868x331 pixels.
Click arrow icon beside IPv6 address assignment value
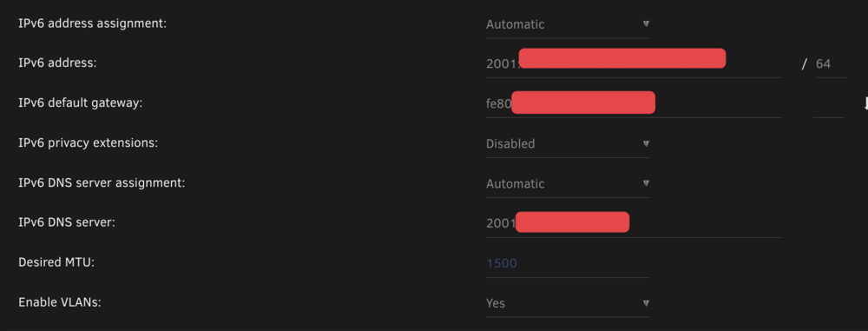pos(646,23)
